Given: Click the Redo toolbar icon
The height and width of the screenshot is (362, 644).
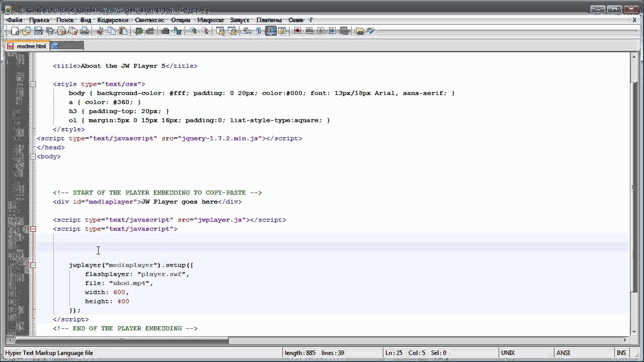Looking at the screenshot, I should 150,31.
